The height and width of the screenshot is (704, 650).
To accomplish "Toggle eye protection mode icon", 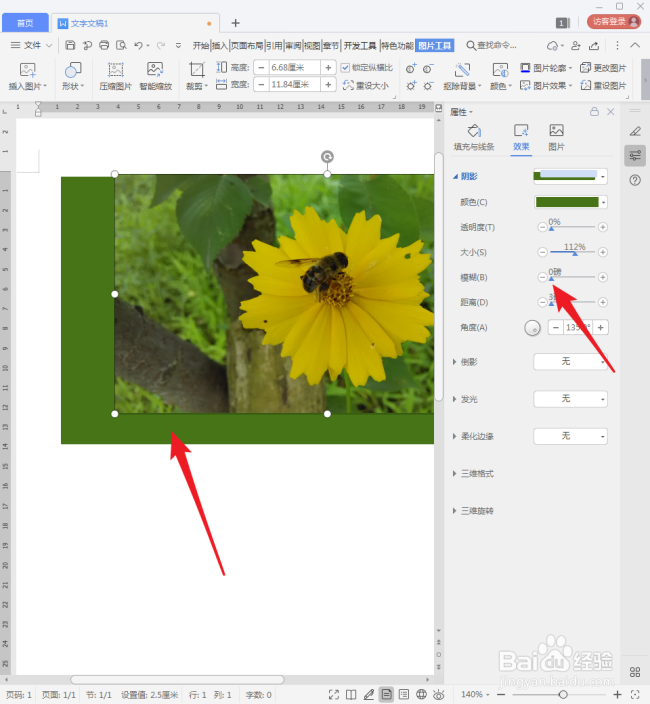I will [439, 695].
